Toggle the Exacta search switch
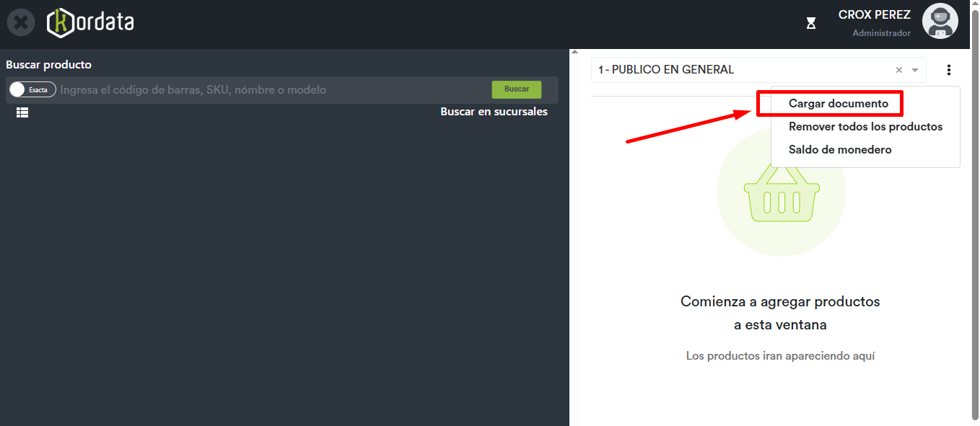The width and height of the screenshot is (980, 426). [32, 89]
